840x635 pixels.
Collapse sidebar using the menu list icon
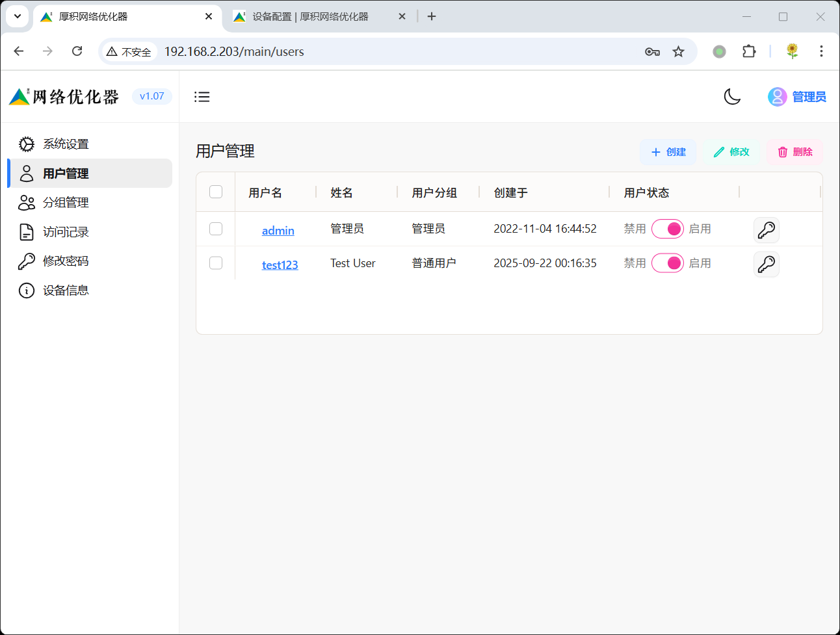[x=202, y=97]
